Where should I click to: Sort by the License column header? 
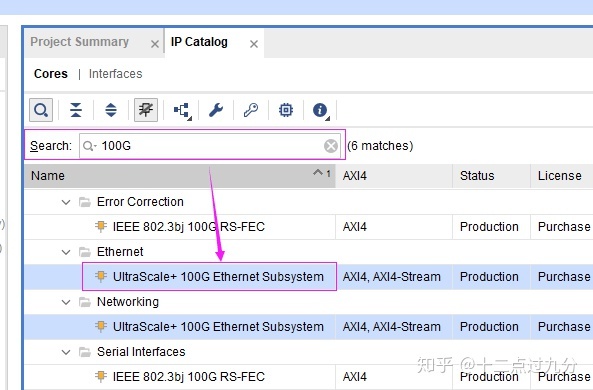pos(562,176)
